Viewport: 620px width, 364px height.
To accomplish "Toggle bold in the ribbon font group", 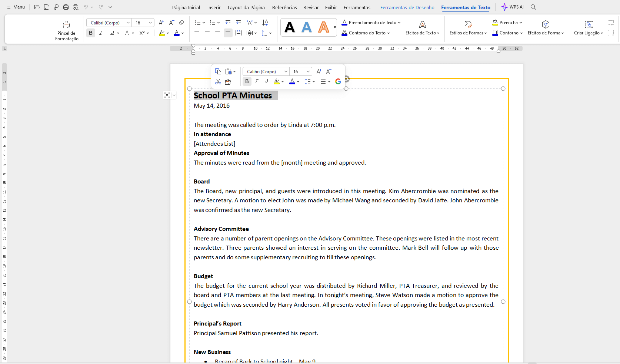I will [91, 33].
